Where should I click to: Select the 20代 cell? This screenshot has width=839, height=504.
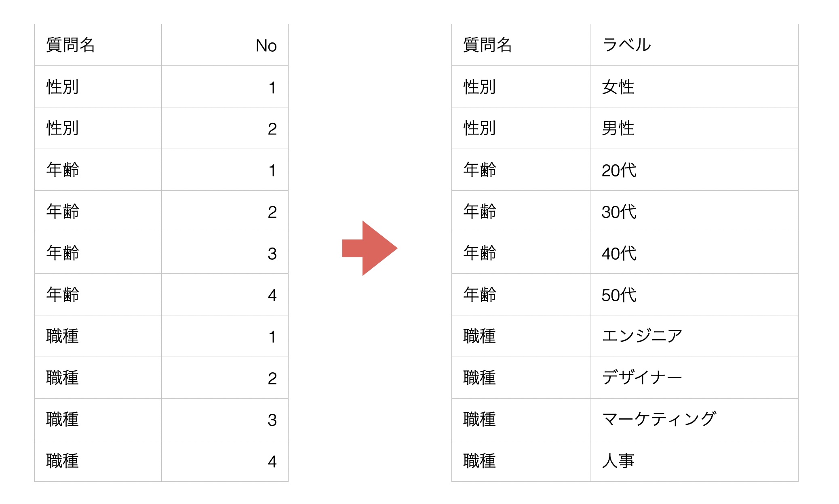pyautogui.click(x=694, y=170)
